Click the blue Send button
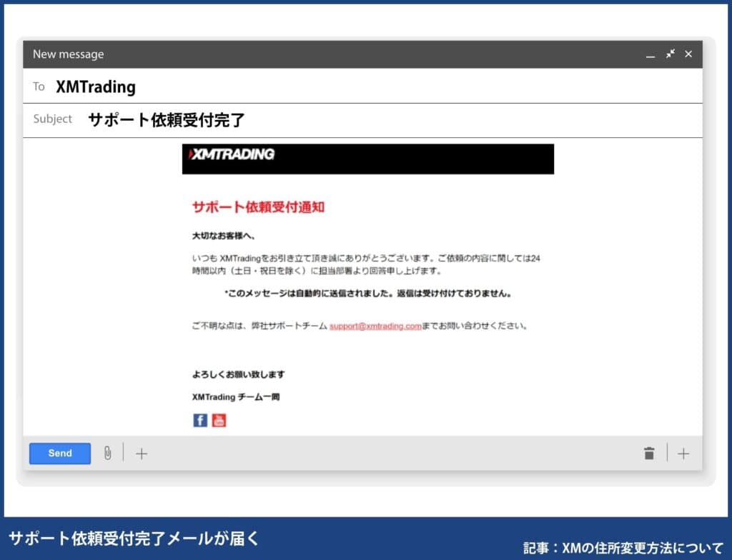This screenshot has height=560, width=732. 60,453
